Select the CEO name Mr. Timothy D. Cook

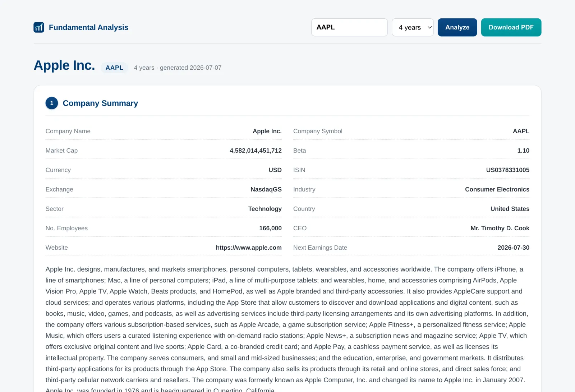[x=500, y=228]
